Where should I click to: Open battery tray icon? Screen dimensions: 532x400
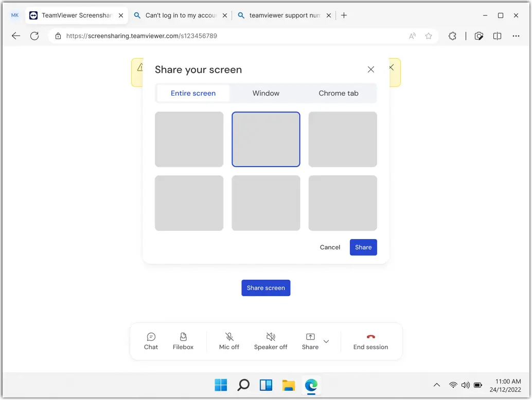click(x=478, y=385)
